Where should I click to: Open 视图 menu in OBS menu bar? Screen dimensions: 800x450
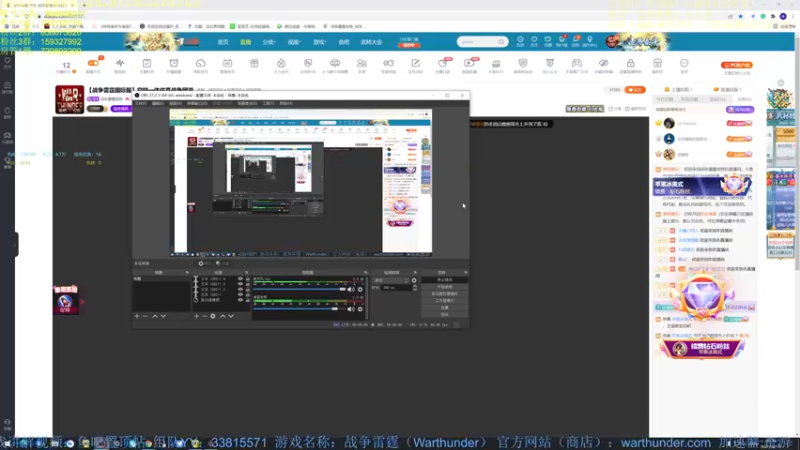(175, 104)
